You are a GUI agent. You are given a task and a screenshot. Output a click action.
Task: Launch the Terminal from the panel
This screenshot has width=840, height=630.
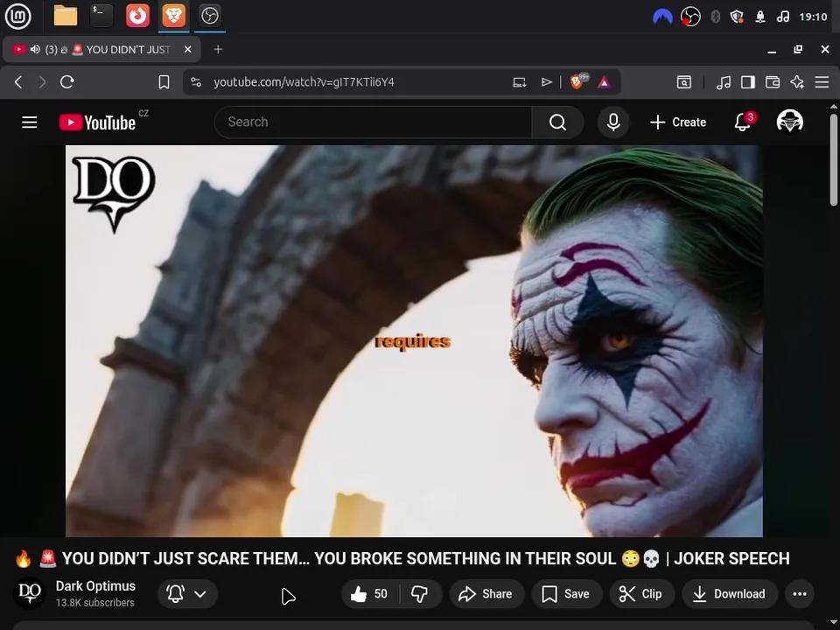click(x=101, y=16)
